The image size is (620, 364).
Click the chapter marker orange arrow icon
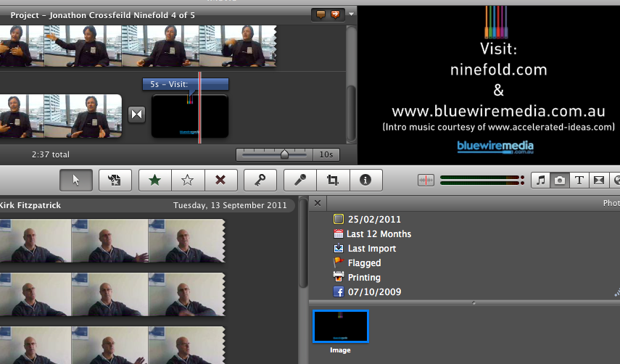(x=335, y=15)
